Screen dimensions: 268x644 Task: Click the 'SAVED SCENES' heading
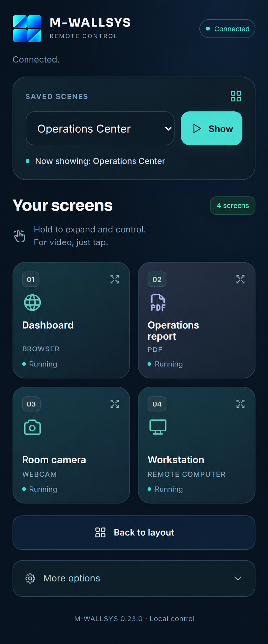[57, 97]
